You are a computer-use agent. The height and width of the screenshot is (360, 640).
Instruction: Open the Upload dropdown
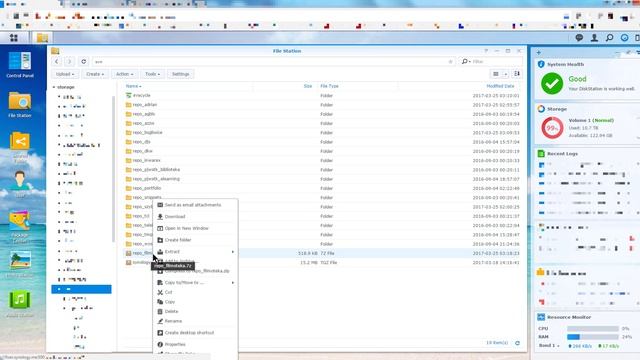[x=65, y=74]
